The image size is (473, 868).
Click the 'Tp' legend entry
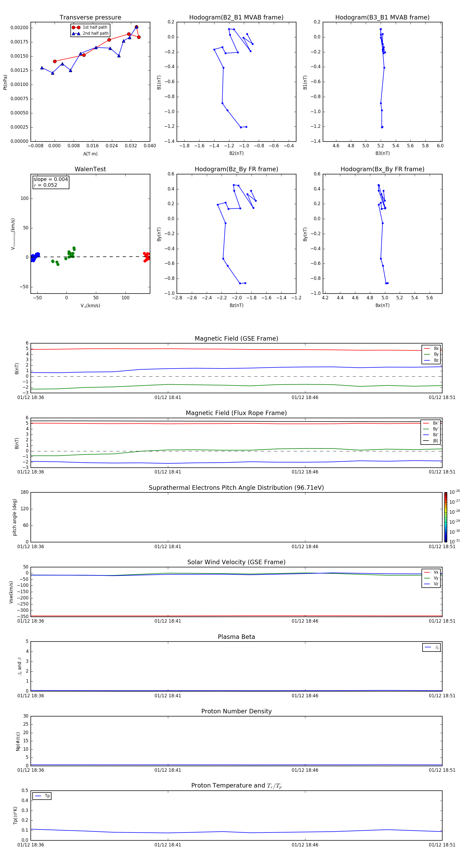pos(42,796)
